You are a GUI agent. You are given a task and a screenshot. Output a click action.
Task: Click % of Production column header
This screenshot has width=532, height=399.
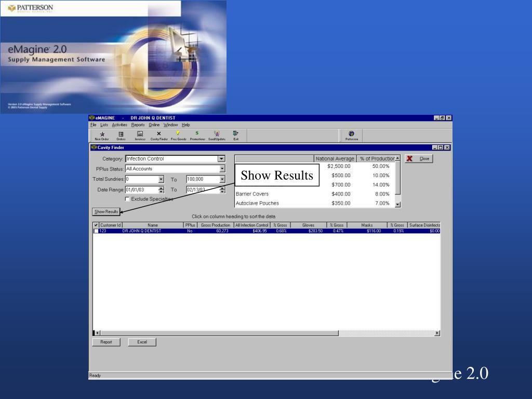[x=376, y=158]
